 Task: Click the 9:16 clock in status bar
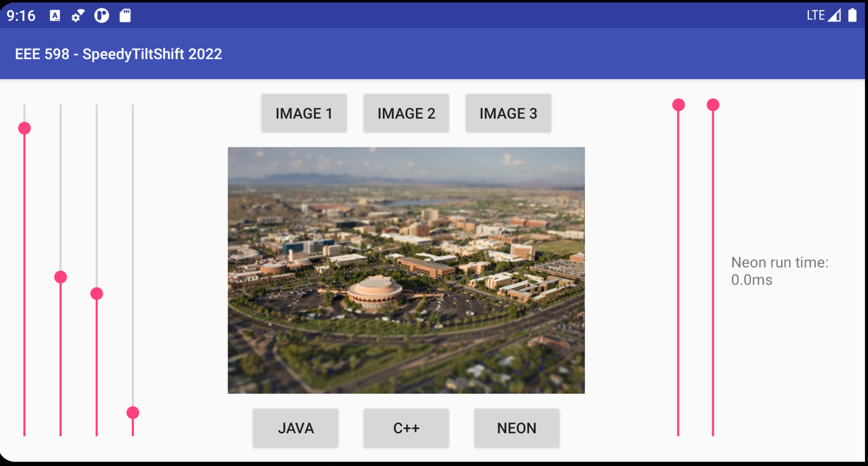[21, 16]
